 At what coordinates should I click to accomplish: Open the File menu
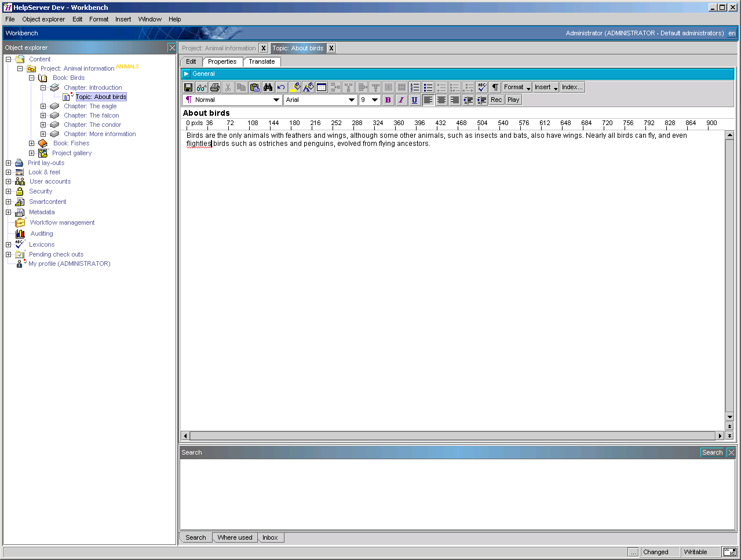click(10, 19)
